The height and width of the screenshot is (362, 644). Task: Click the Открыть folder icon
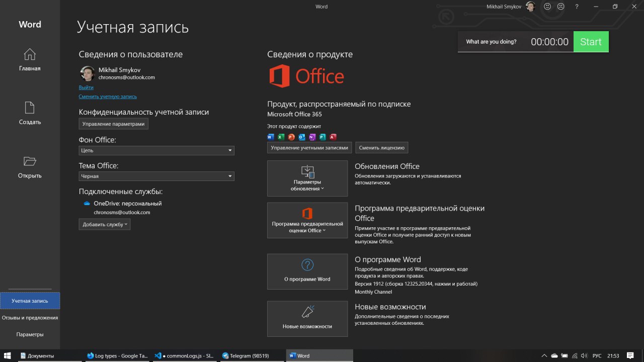pyautogui.click(x=30, y=161)
